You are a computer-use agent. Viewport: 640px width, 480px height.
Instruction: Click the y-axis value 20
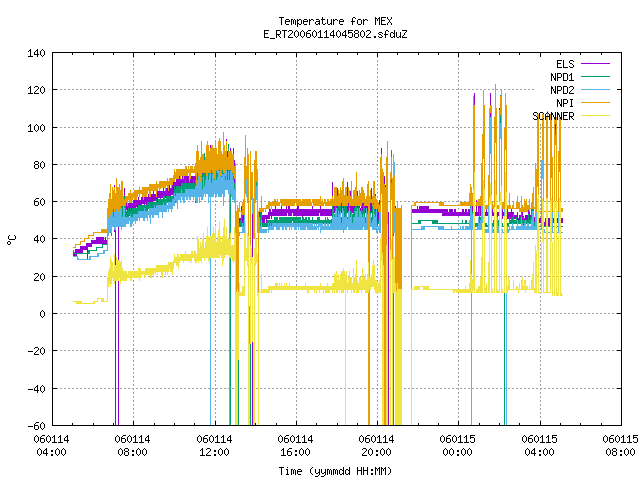(39, 277)
